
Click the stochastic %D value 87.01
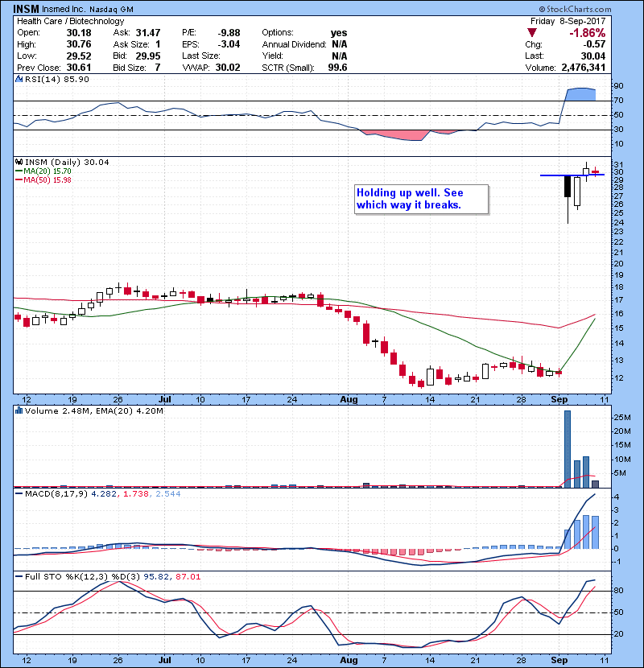pos(188,576)
